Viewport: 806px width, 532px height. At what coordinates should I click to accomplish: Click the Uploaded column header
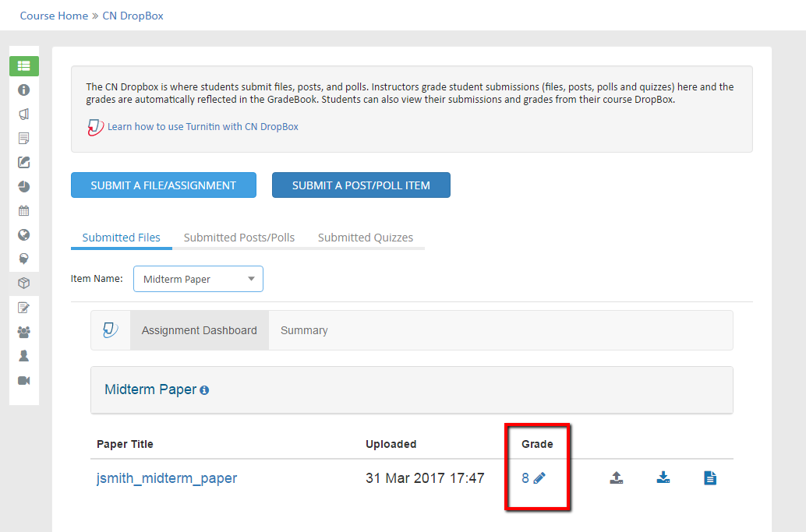[391, 444]
